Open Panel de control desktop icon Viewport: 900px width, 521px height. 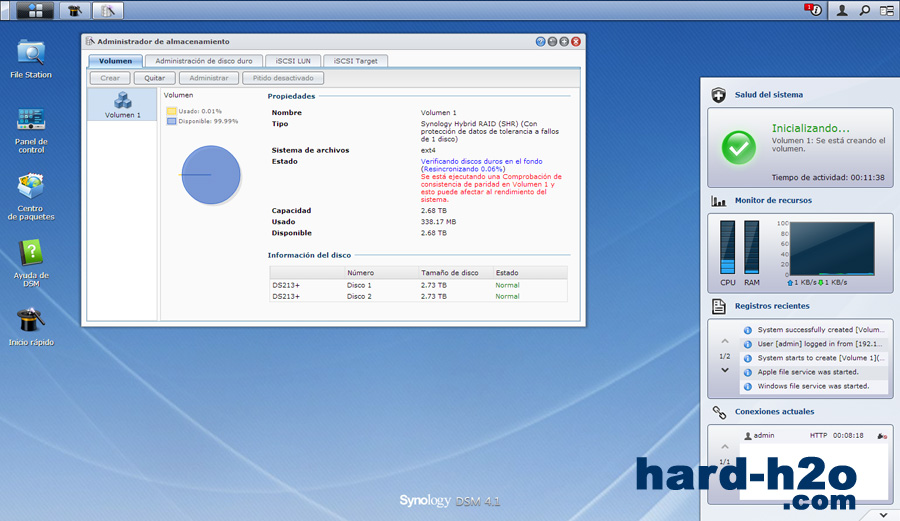(31, 131)
